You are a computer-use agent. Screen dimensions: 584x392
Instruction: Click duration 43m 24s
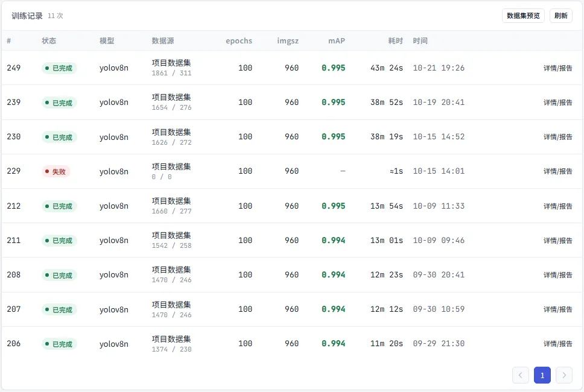pos(387,68)
